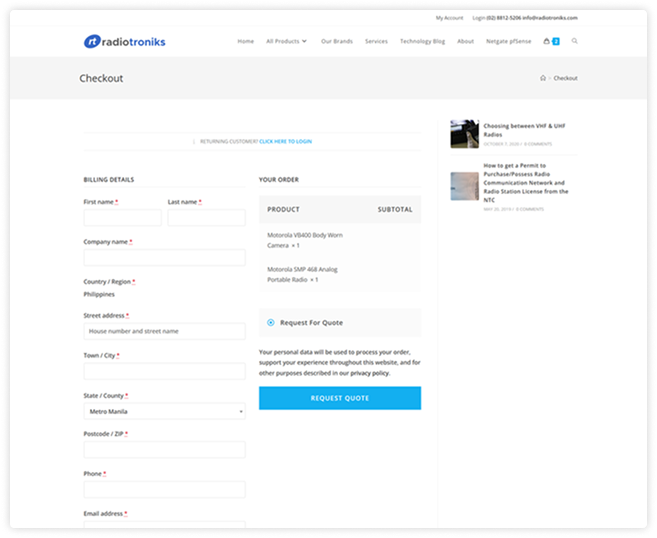Open the privacy policy link
This screenshot has height=538, width=657.
point(370,373)
